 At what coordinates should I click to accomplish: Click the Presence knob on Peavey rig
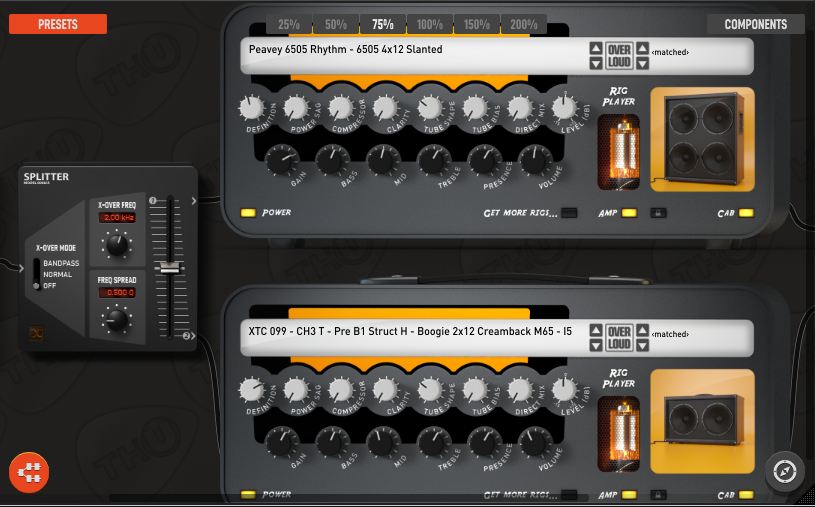[485, 161]
